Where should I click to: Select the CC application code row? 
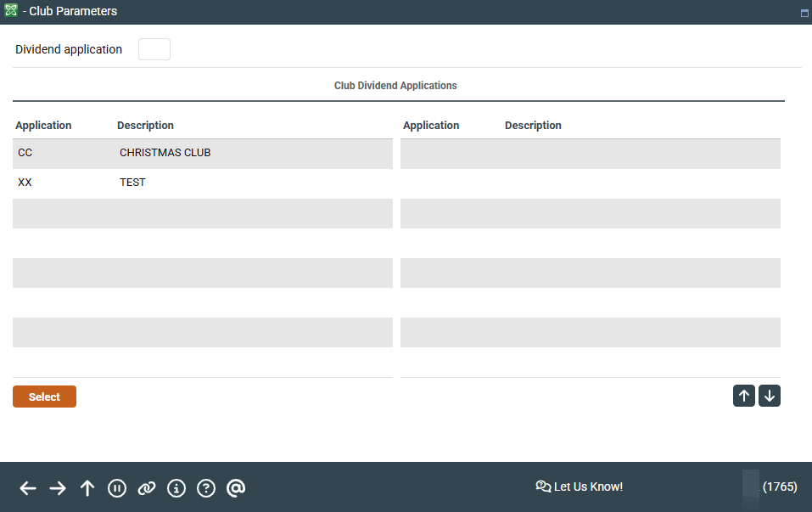tap(25, 153)
